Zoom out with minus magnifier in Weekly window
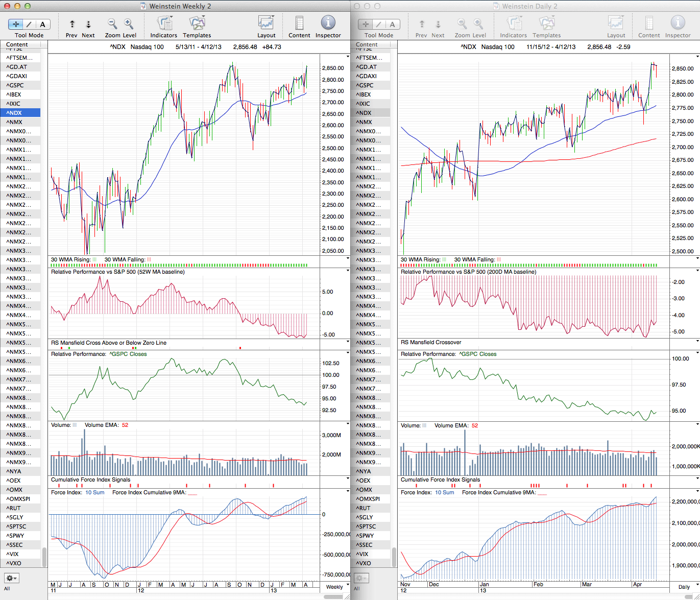This screenshot has height=600, width=700. click(x=112, y=23)
